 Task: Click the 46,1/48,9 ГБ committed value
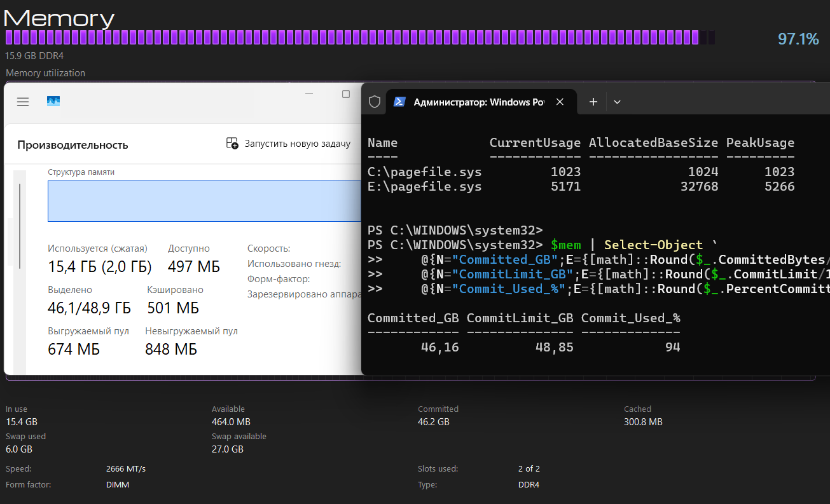(x=90, y=308)
